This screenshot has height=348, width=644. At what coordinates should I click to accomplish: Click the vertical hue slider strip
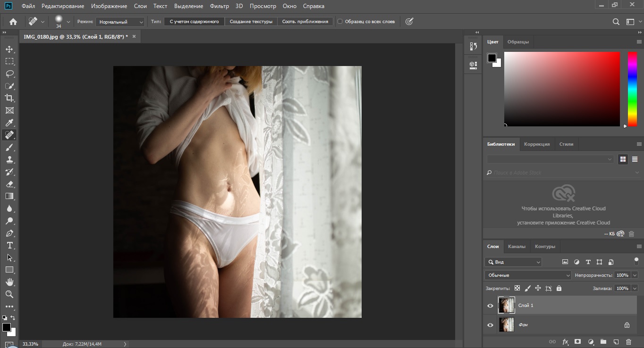[632, 89]
